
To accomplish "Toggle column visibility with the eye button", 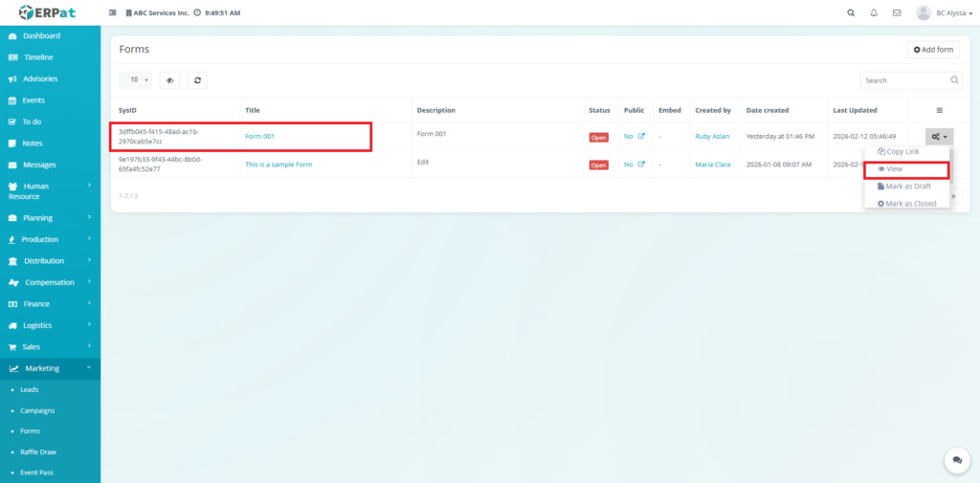I will pos(169,80).
